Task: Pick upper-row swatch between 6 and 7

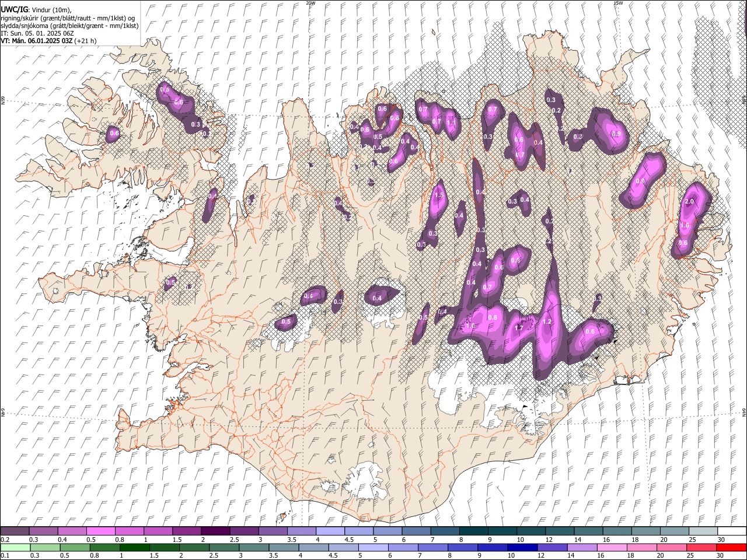Action: point(416,531)
